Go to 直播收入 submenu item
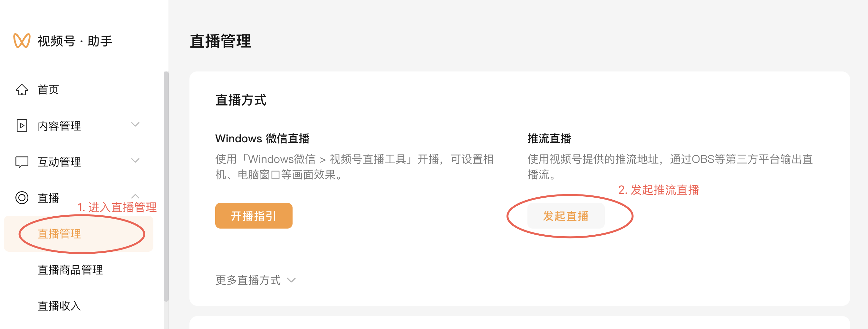Image resolution: width=868 pixels, height=329 pixels. [59, 306]
